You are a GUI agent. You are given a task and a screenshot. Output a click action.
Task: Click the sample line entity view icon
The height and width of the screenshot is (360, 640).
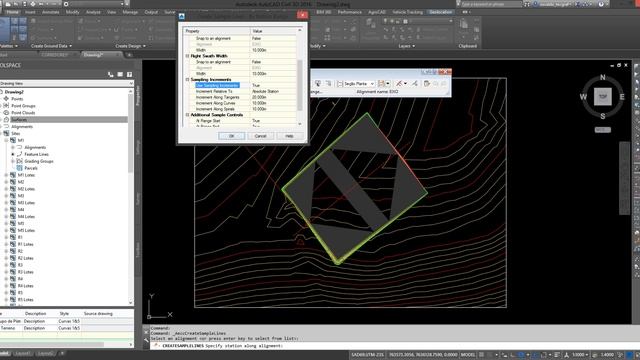coord(427,84)
